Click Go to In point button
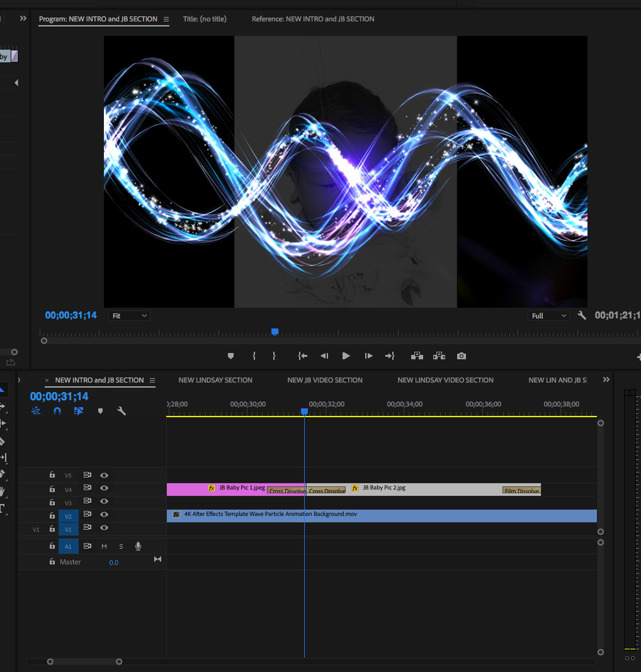This screenshot has width=641, height=672. point(302,356)
